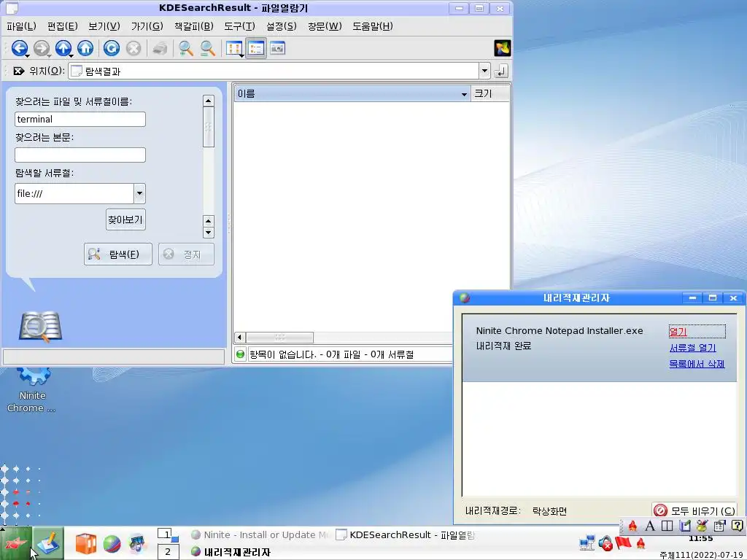Click 열기 link in download manager

click(678, 332)
